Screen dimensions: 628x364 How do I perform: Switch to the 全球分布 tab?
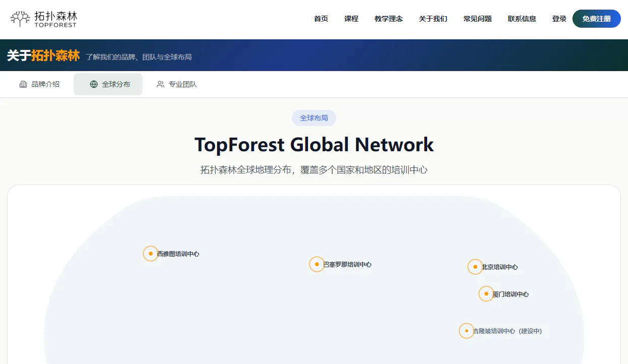pyautogui.click(x=108, y=84)
